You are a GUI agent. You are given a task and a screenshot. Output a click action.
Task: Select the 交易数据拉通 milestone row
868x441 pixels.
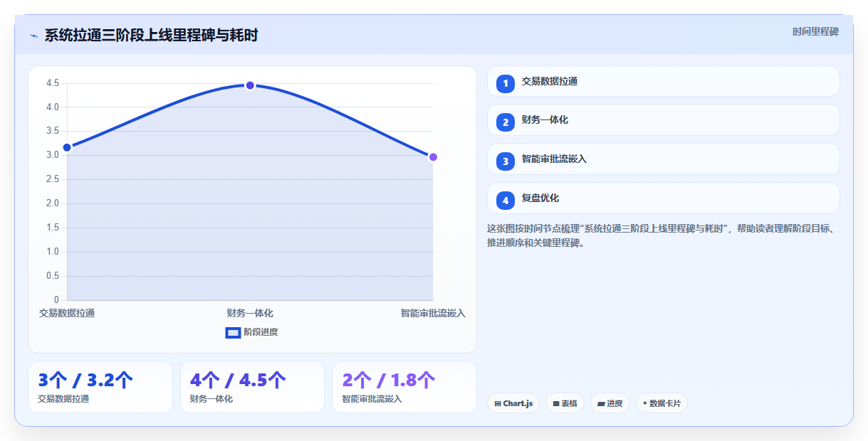[x=664, y=81]
